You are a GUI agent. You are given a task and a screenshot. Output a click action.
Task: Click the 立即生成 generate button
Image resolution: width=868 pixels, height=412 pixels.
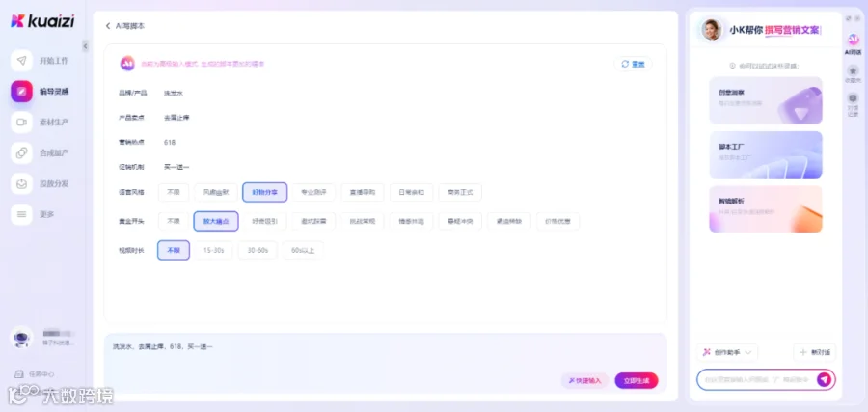point(637,380)
